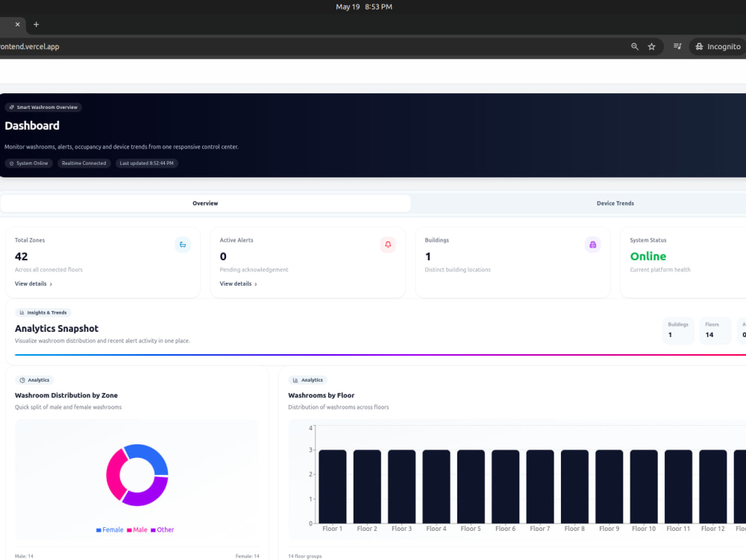Click the Insights & Trends badge

tap(43, 312)
